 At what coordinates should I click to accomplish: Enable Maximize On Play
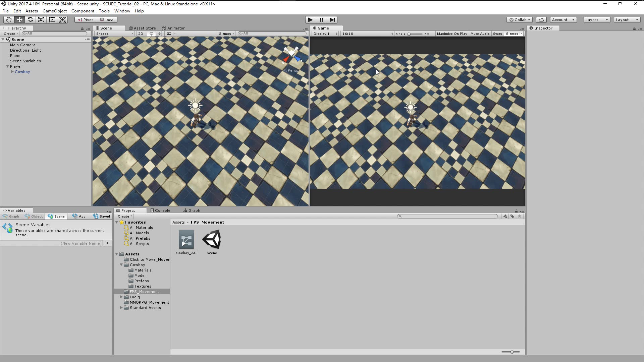[x=451, y=34]
